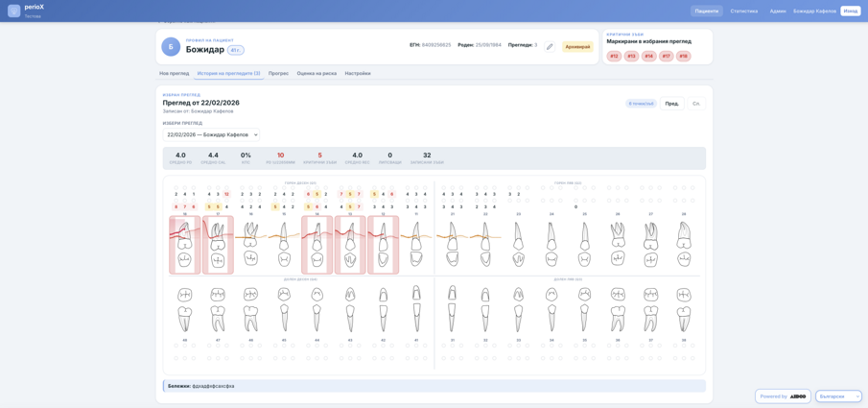868x408 pixels.
Task: Click tooth 14 in the upper jaw
Action: pyautogui.click(x=317, y=245)
